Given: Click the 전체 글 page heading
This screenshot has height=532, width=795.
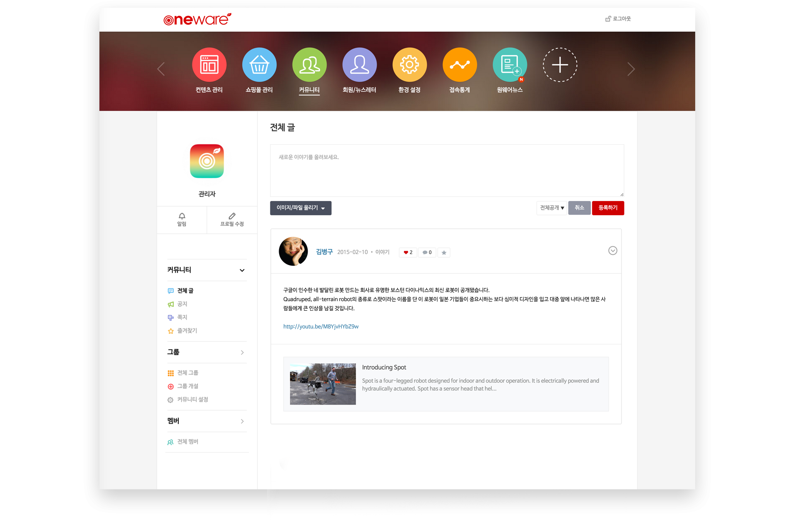Looking at the screenshot, I should pyautogui.click(x=282, y=127).
